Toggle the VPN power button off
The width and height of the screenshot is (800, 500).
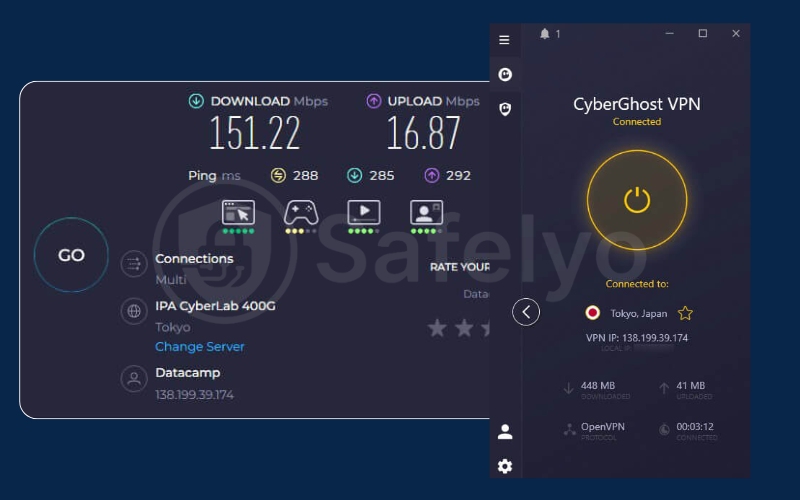click(637, 200)
